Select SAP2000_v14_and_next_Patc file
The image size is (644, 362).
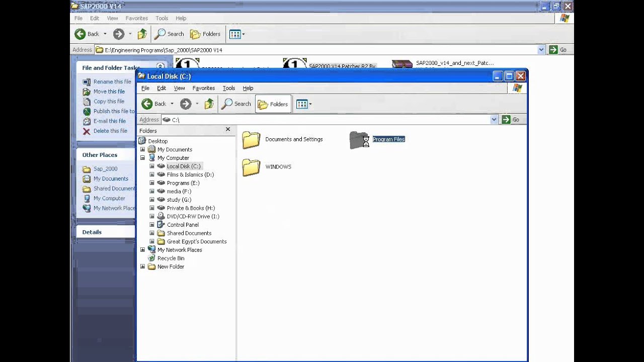455,63
